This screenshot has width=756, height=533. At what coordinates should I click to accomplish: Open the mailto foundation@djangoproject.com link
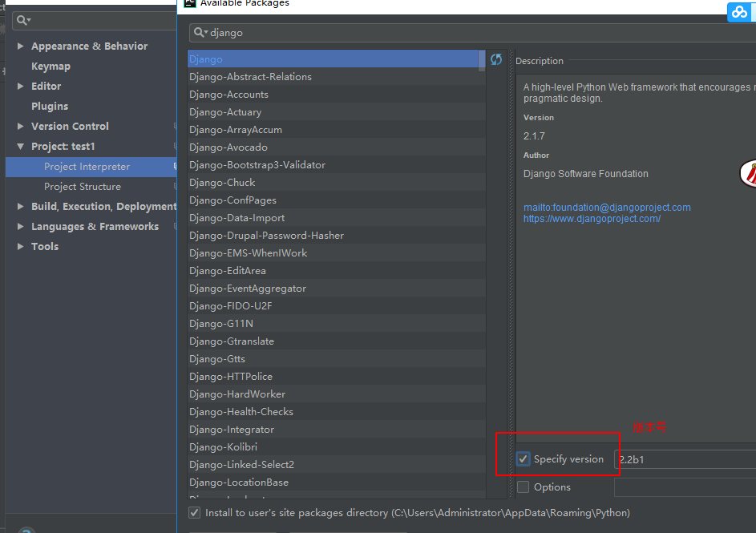pos(607,208)
